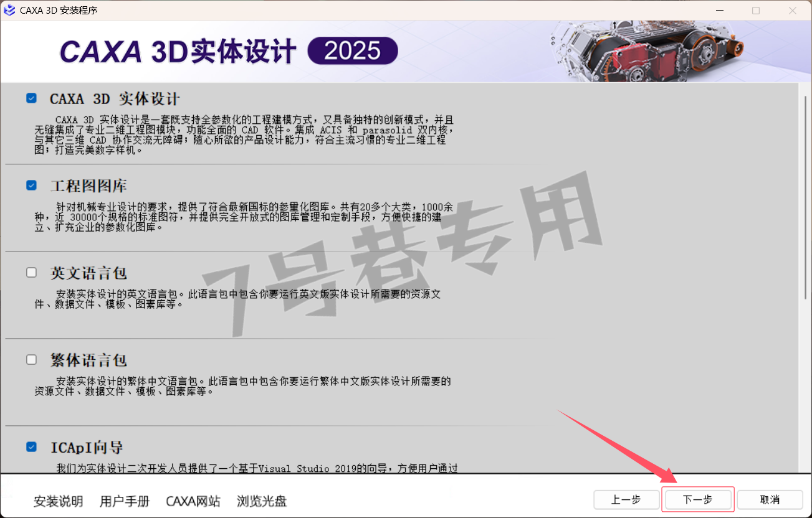Visit the CAXA网站 link
This screenshot has width=812, height=518.
[193, 501]
